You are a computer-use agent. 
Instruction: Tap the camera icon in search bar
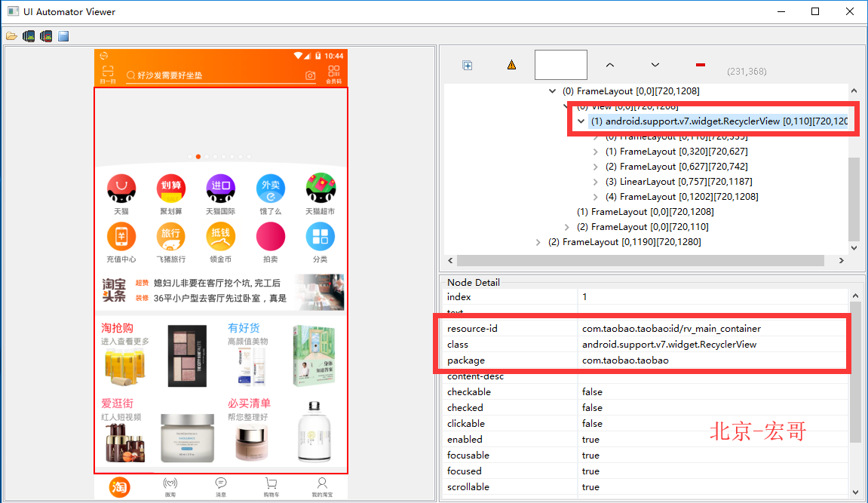tap(311, 75)
